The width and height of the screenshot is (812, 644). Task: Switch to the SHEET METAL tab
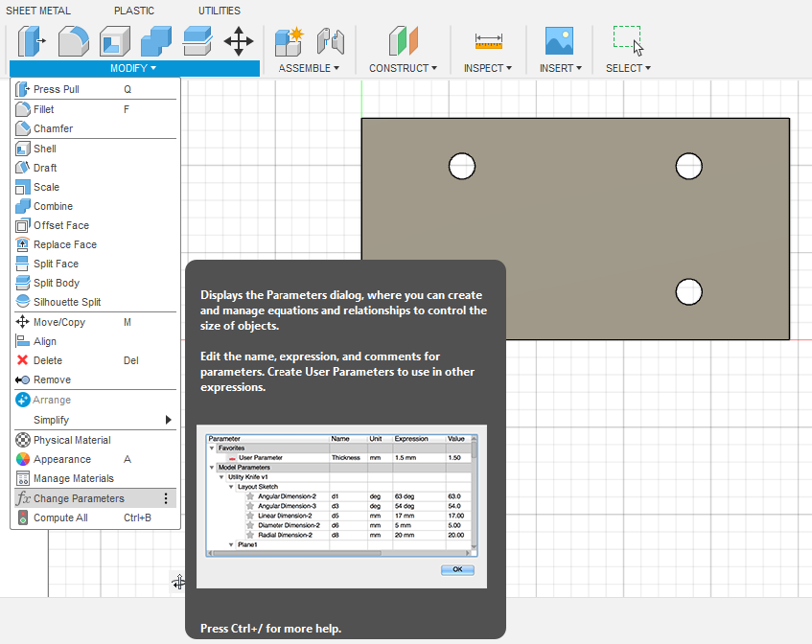38,11
